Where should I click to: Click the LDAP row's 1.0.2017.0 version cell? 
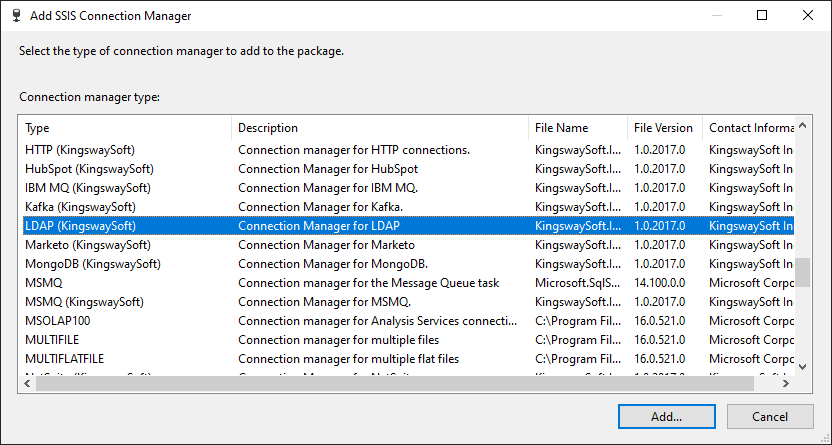click(x=660, y=226)
